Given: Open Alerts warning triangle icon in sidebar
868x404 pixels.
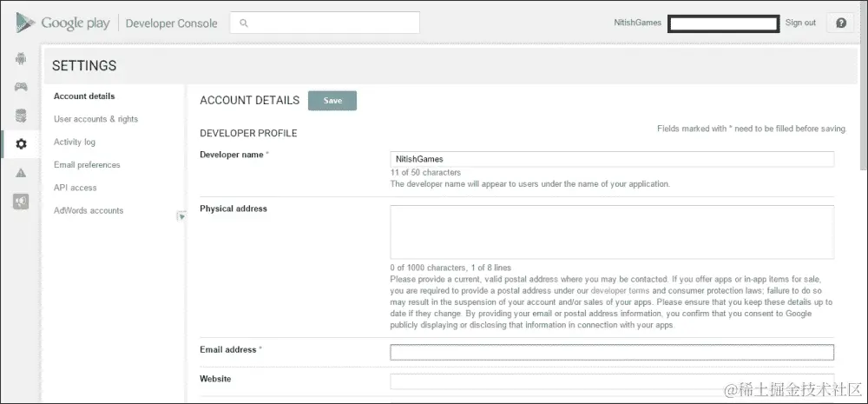Looking at the screenshot, I should tap(21, 173).
